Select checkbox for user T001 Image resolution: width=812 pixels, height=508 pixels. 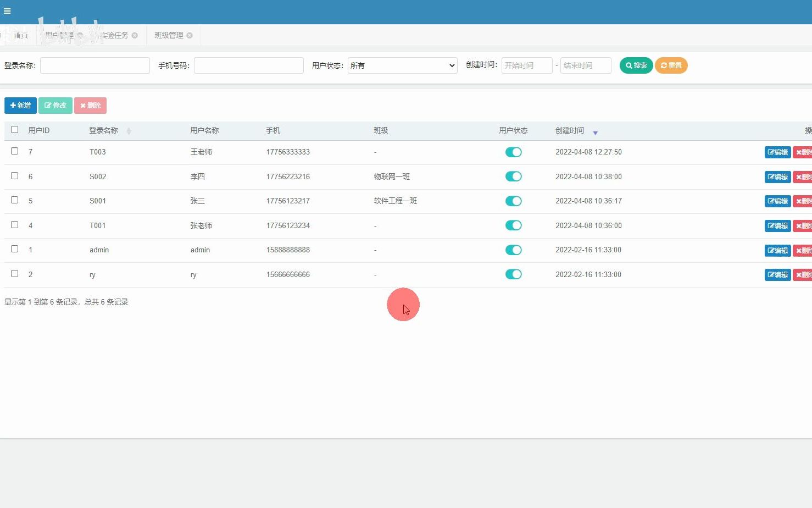(15, 225)
